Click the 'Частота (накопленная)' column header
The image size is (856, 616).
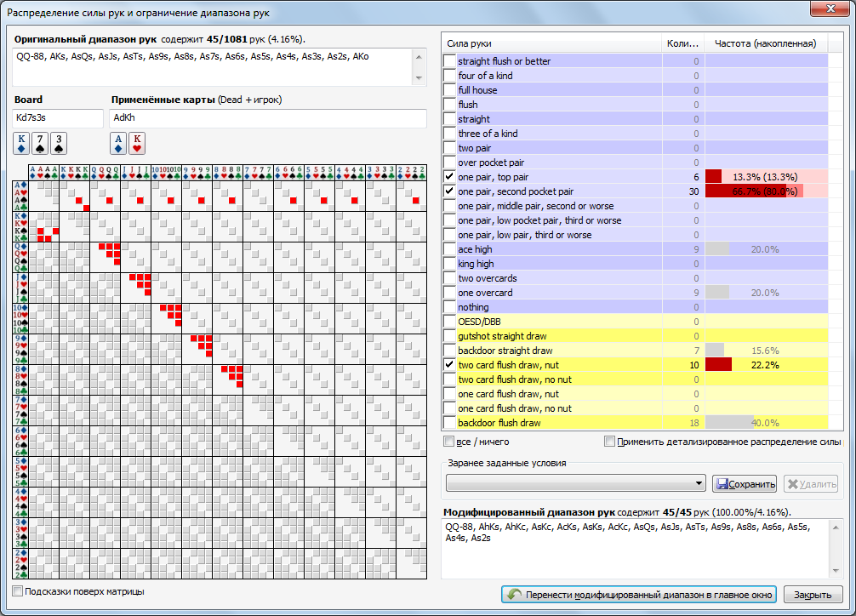pyautogui.click(x=765, y=43)
